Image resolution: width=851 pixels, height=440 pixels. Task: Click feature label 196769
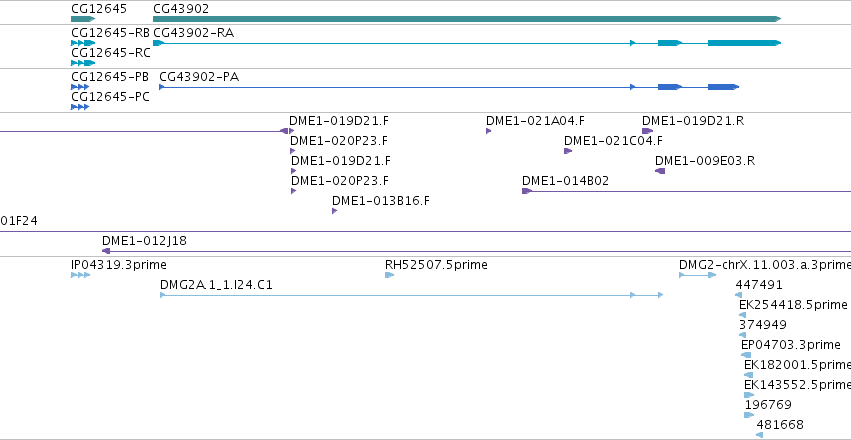768,405
